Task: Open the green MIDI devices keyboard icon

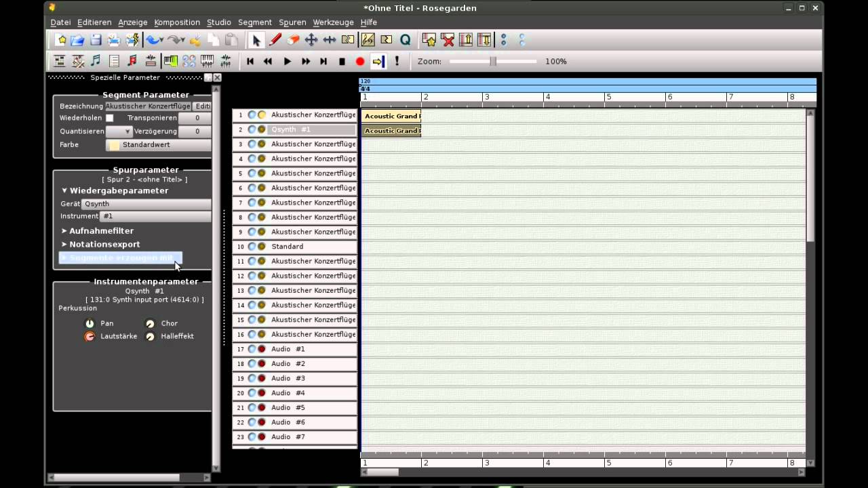Action: pos(170,61)
